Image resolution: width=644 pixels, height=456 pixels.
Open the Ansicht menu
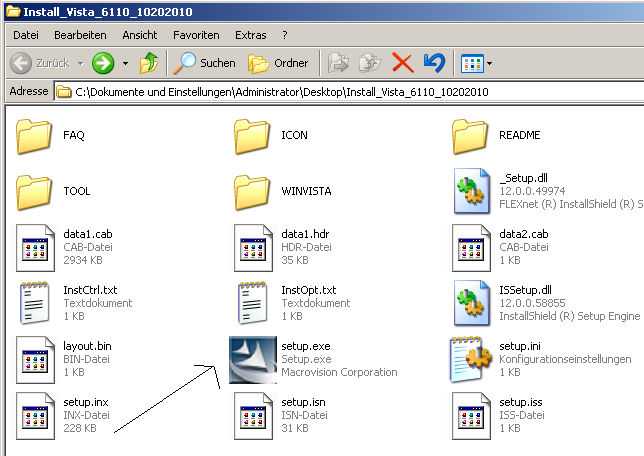(140, 35)
